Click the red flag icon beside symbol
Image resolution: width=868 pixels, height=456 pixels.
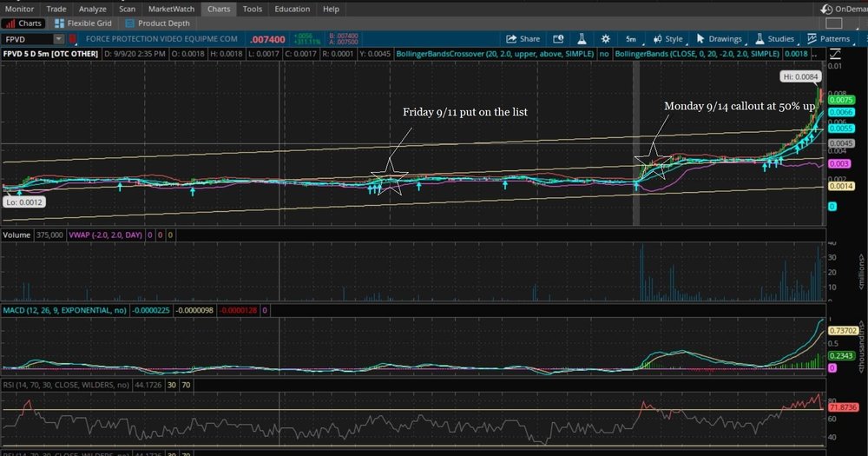click(x=73, y=39)
